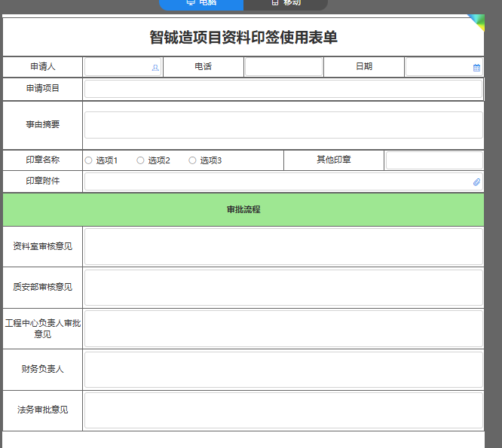Select radio option 选项3
Image resolution: width=502 pixels, height=448 pixels.
pyautogui.click(x=192, y=160)
